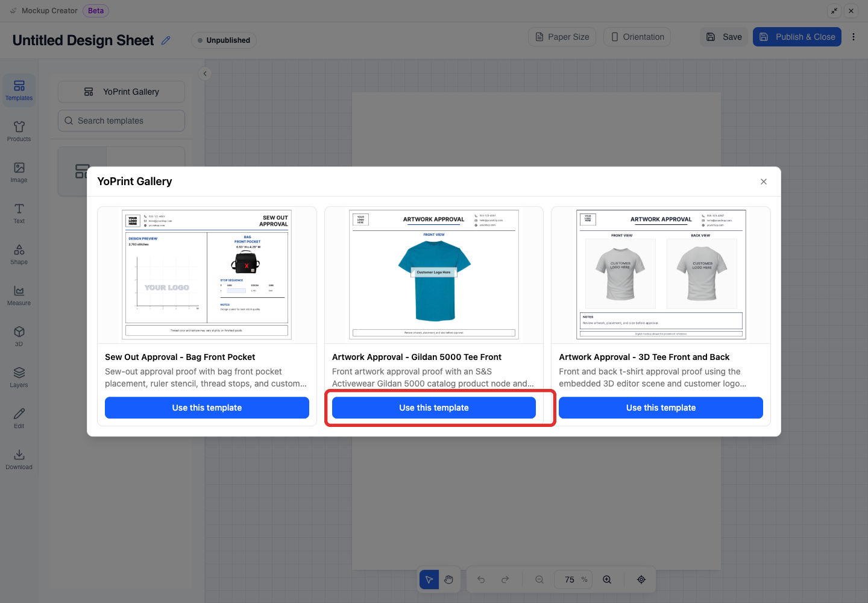
Task: Open the Templates sidebar panel
Action: tap(19, 90)
